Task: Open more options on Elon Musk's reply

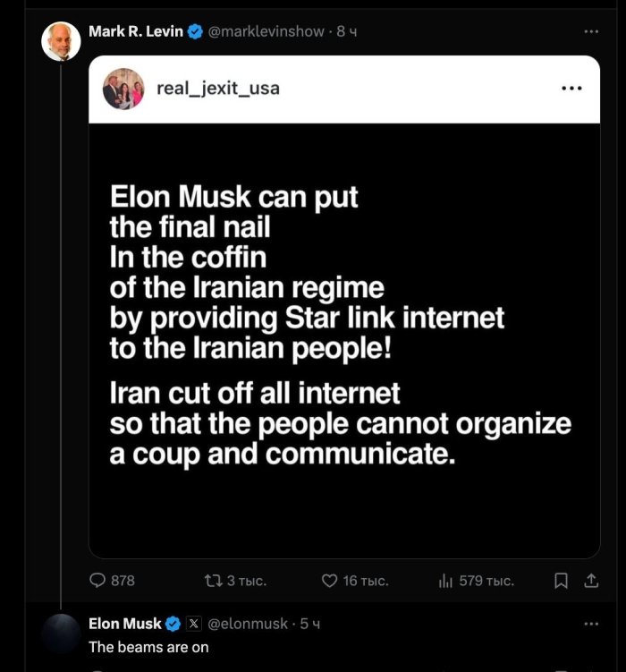Action: pyautogui.click(x=590, y=624)
